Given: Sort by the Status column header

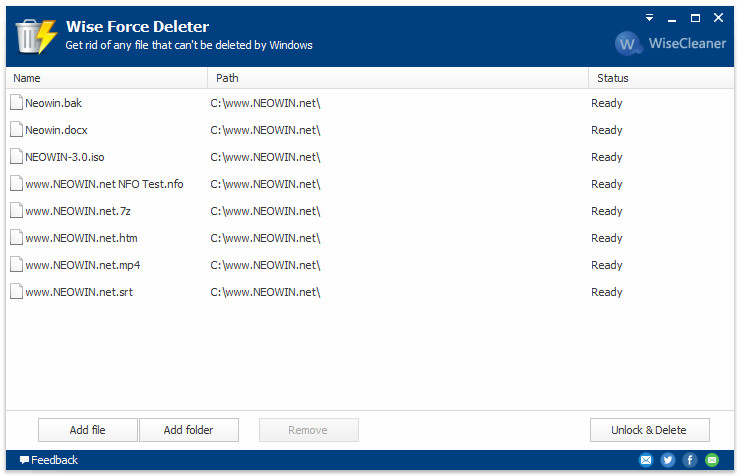Looking at the screenshot, I should [x=661, y=78].
